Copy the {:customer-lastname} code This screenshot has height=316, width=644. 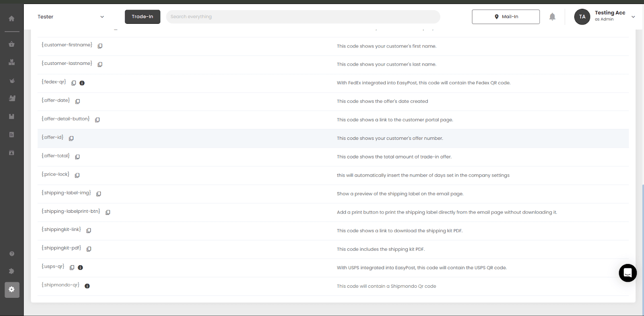100,64
